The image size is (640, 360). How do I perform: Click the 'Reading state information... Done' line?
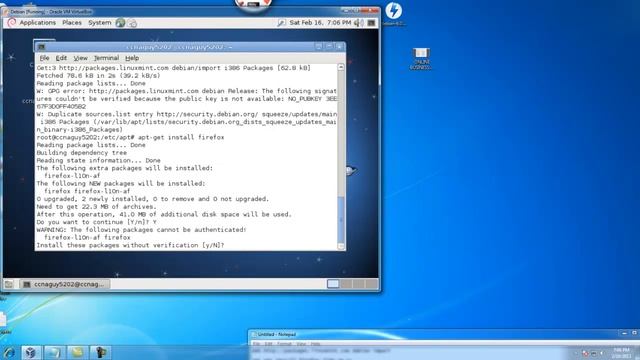tap(98, 160)
